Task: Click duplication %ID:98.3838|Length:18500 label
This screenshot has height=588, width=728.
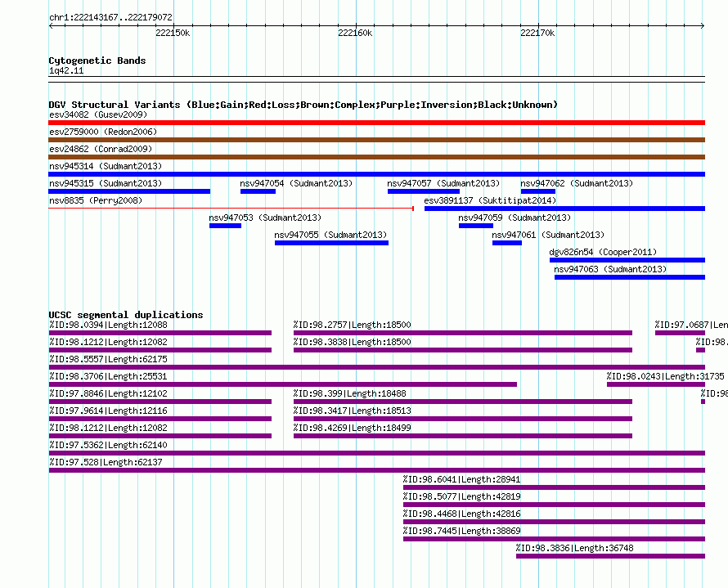Action: pos(352,342)
